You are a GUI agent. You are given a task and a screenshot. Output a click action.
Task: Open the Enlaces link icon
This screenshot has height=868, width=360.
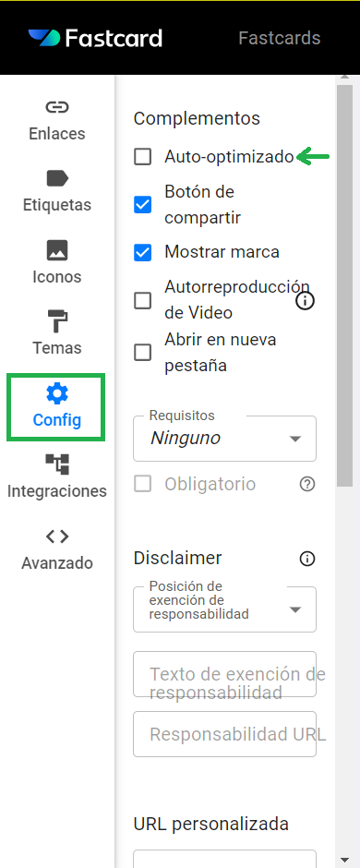click(56, 107)
